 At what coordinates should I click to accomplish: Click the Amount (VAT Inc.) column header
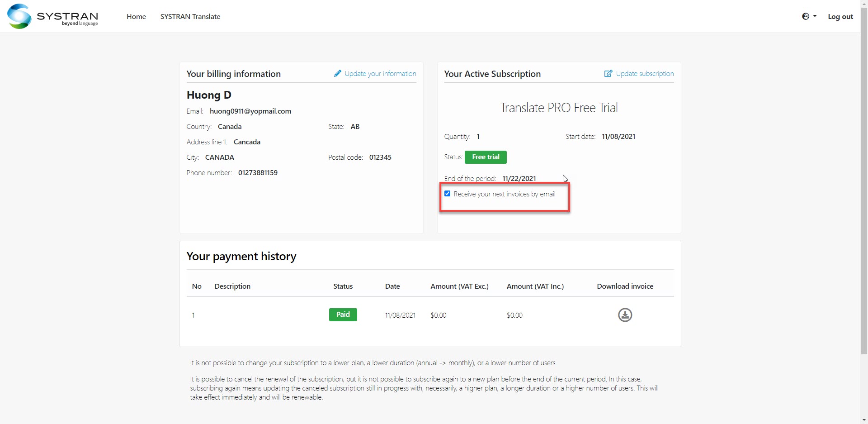535,286
